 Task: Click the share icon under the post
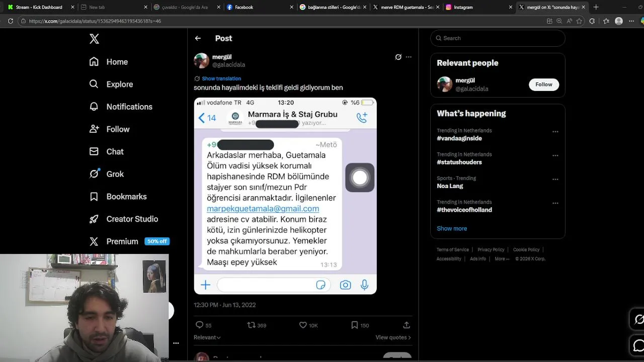point(407,325)
